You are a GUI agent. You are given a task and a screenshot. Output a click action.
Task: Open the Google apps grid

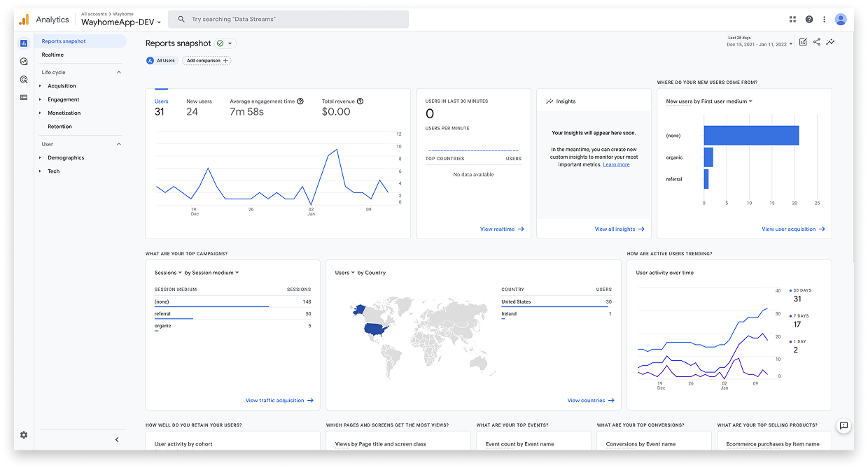(x=792, y=20)
